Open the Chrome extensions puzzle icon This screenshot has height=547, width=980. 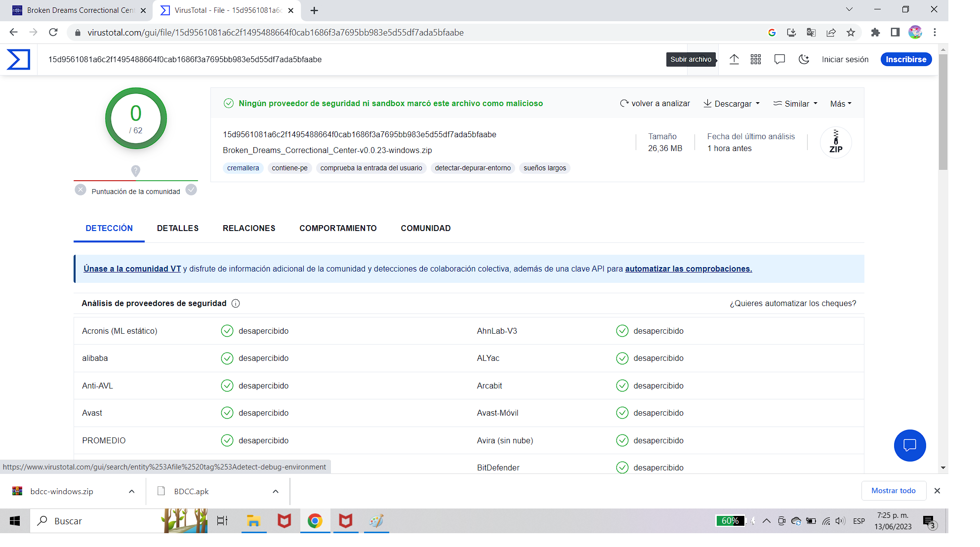(875, 33)
